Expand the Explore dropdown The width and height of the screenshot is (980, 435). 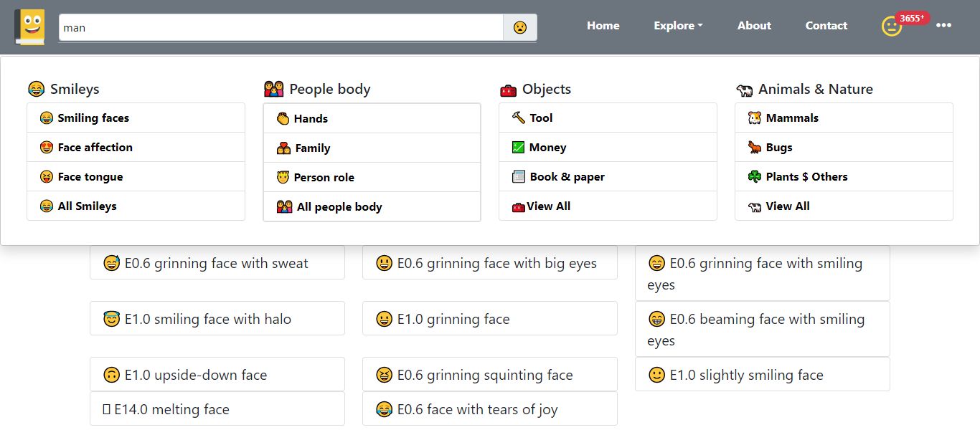[678, 26]
